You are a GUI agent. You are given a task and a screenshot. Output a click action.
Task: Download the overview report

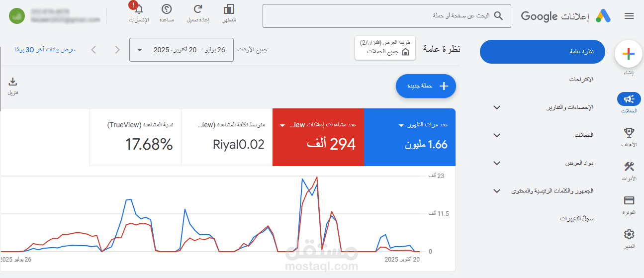coord(13,82)
